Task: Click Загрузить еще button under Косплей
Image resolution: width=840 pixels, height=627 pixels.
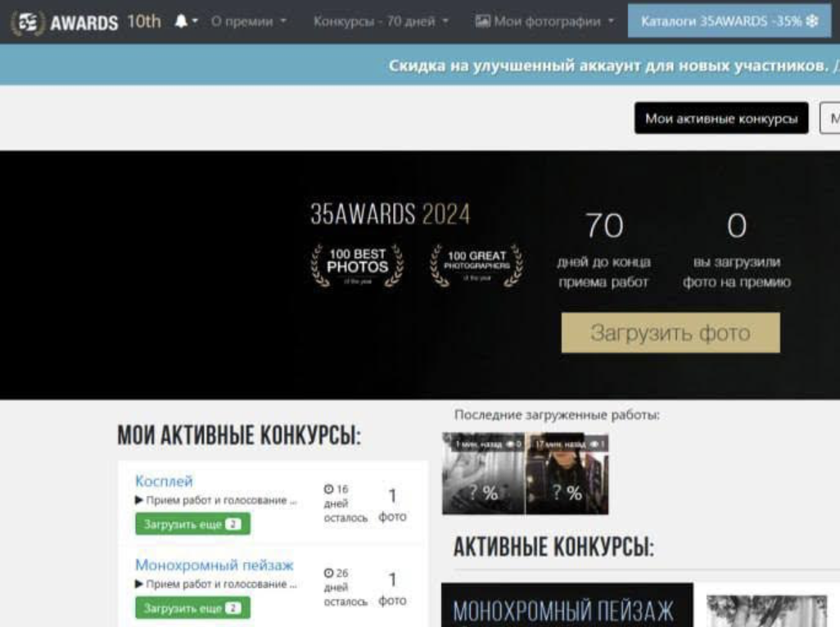Action: (x=192, y=524)
